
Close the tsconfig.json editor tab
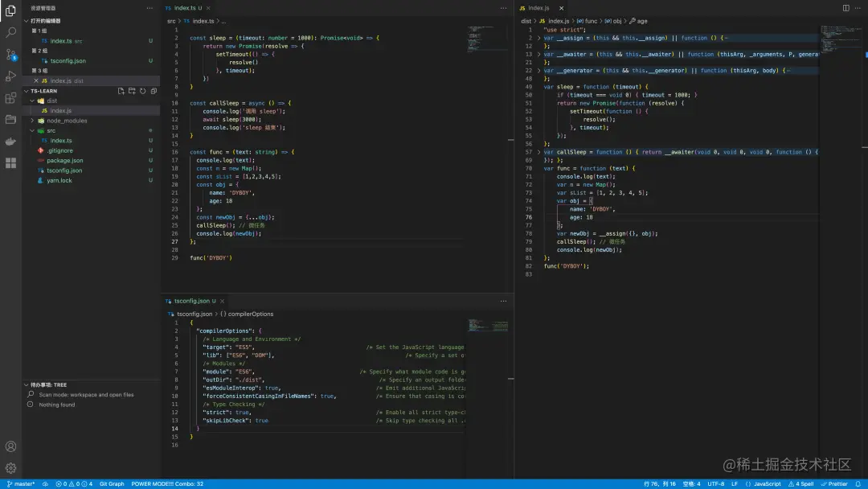[x=222, y=302]
